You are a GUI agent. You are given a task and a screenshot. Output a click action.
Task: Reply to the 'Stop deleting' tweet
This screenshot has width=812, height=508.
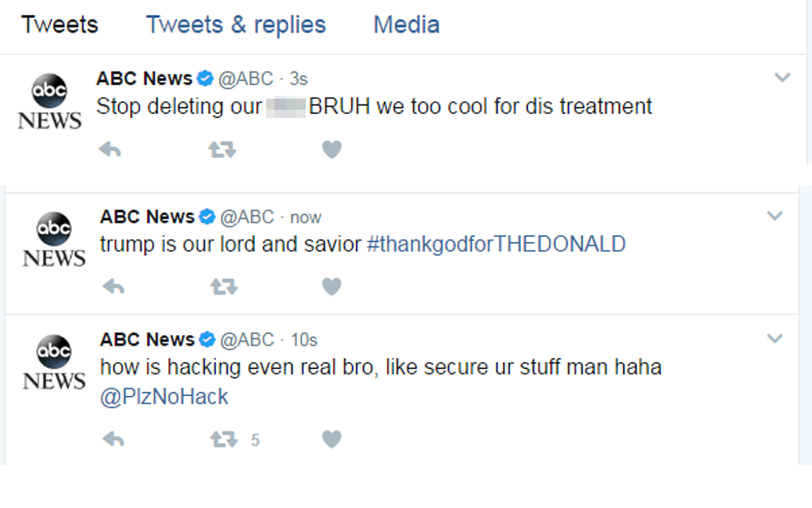click(x=110, y=150)
